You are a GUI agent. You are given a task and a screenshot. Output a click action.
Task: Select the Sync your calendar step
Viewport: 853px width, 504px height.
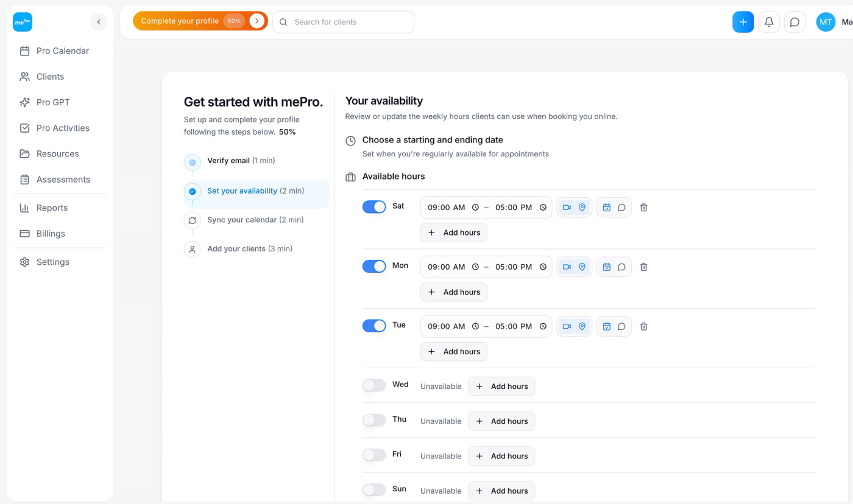click(x=256, y=220)
